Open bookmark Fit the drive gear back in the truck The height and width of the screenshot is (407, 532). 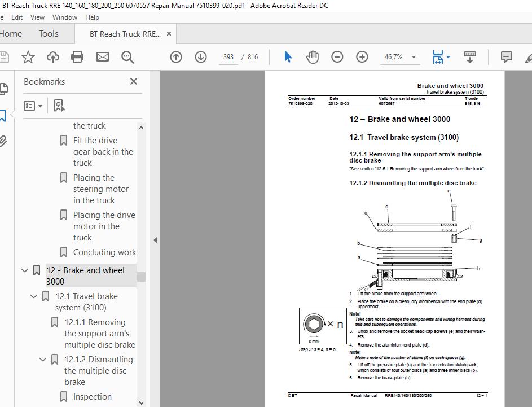pos(103,152)
